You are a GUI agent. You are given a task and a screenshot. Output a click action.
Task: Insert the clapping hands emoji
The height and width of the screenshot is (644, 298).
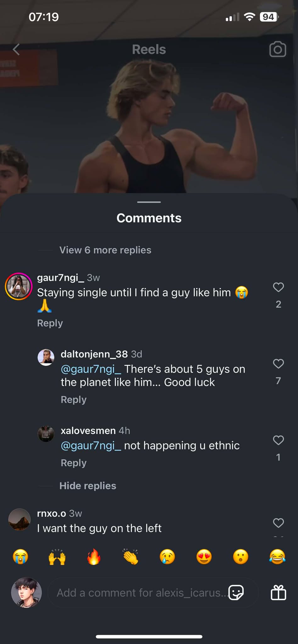click(131, 557)
